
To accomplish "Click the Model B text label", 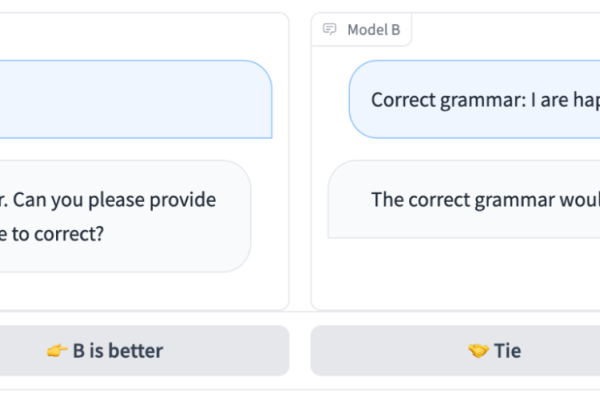I will [x=373, y=29].
